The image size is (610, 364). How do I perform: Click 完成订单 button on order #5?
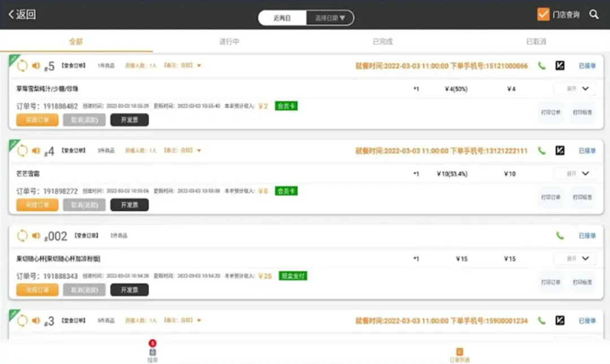point(37,120)
